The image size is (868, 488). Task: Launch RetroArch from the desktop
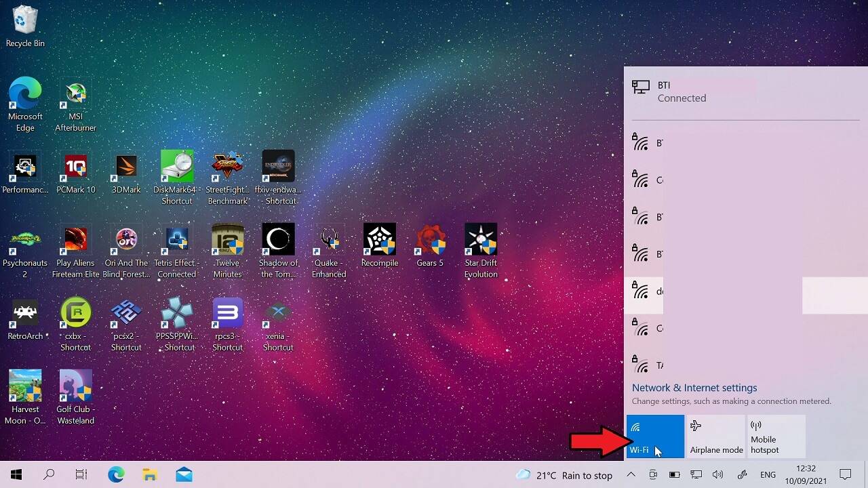[25, 319]
